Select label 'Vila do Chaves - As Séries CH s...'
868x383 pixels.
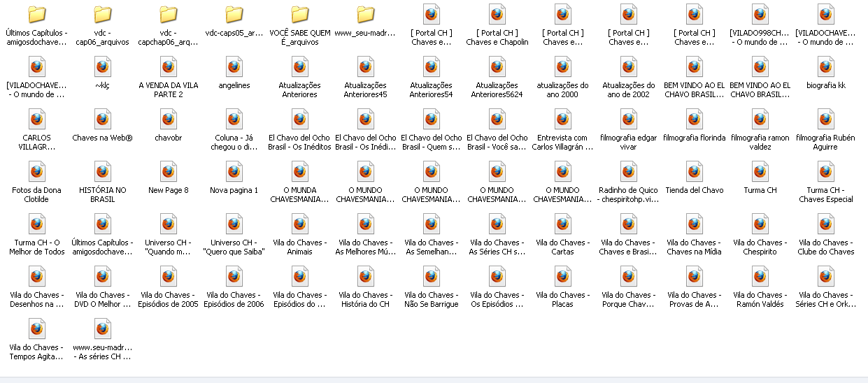click(x=497, y=247)
